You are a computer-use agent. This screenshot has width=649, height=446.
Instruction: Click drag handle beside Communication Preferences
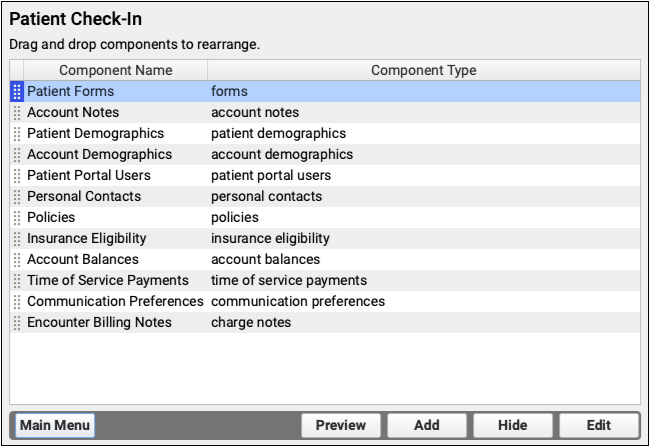(x=17, y=301)
